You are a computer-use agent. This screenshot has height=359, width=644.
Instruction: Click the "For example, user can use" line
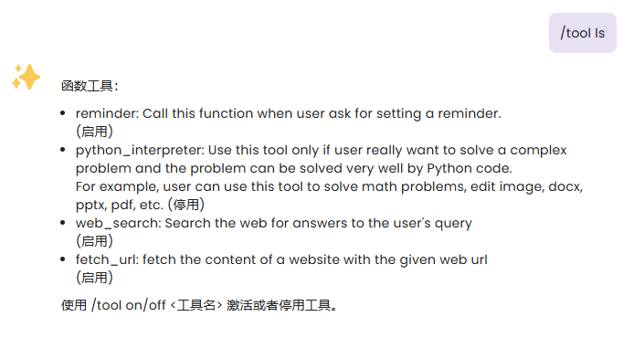[x=329, y=186]
